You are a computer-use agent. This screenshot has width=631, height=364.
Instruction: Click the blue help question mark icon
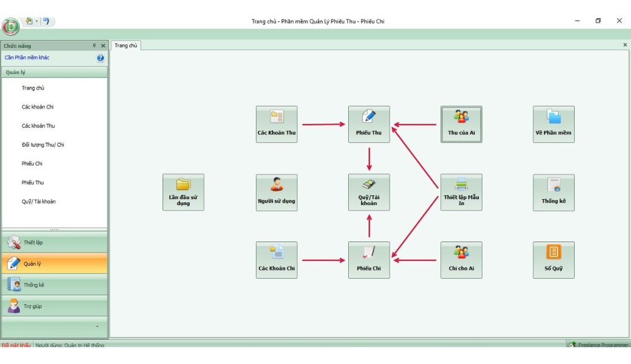tap(100, 58)
